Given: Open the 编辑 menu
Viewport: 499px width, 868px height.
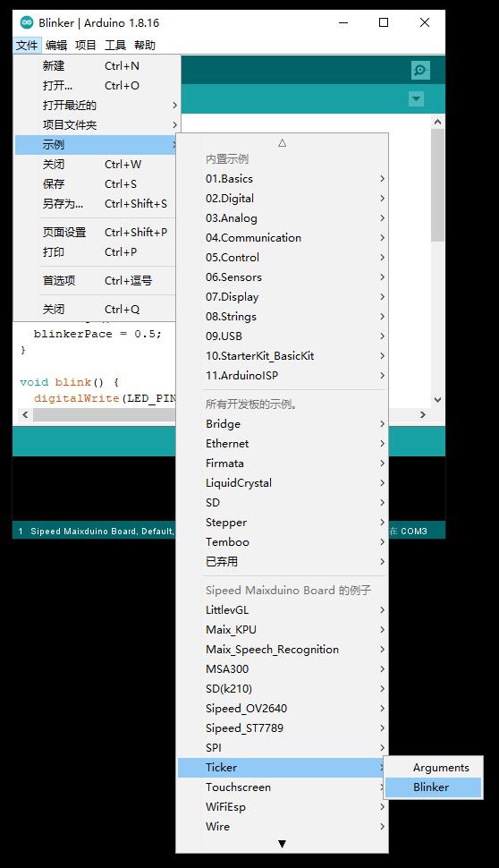Looking at the screenshot, I should click(x=55, y=46).
